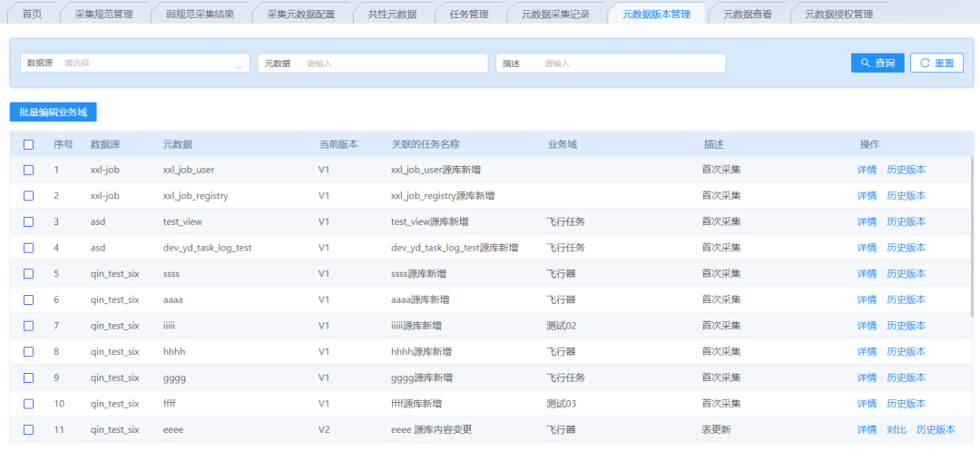This screenshot has width=980, height=451.
Task: Open the 元数据查看 tab
Action: (x=747, y=15)
